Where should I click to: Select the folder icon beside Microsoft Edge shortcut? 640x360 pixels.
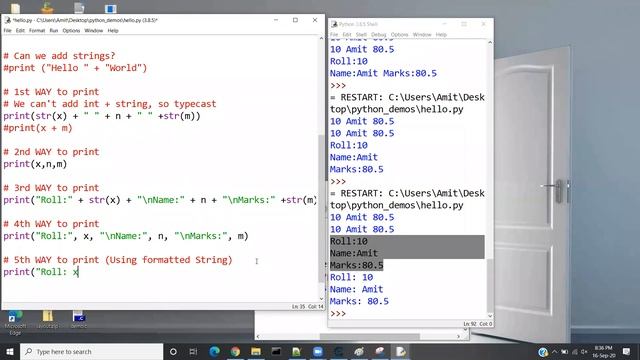pyautogui.click(x=47, y=320)
